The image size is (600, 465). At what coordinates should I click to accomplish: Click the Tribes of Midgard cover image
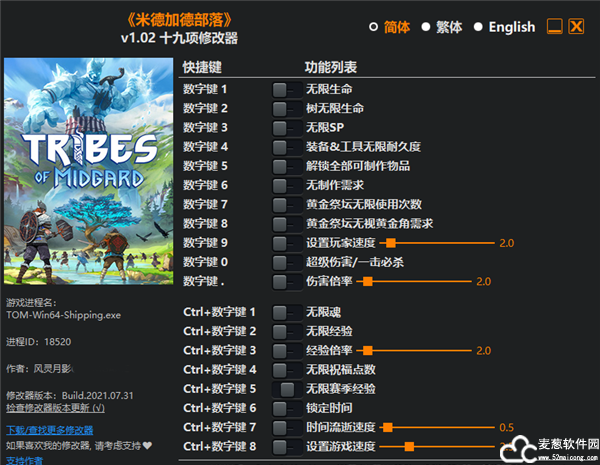(x=88, y=171)
